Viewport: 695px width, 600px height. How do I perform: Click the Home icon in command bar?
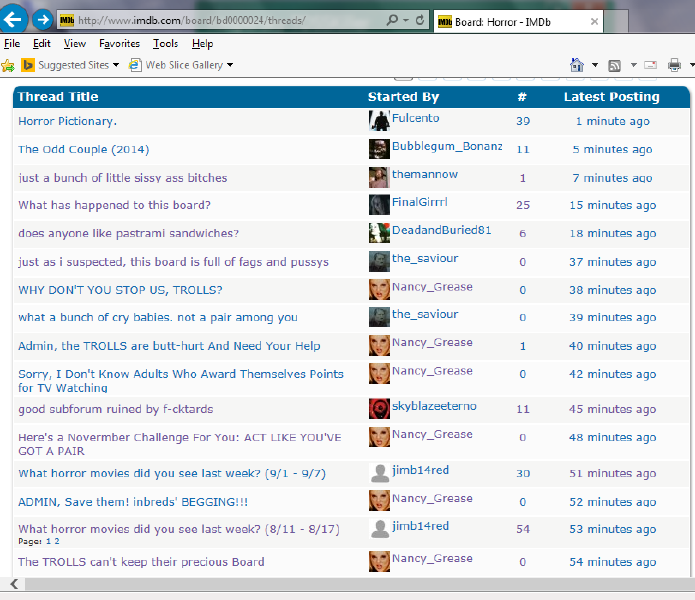click(x=576, y=65)
